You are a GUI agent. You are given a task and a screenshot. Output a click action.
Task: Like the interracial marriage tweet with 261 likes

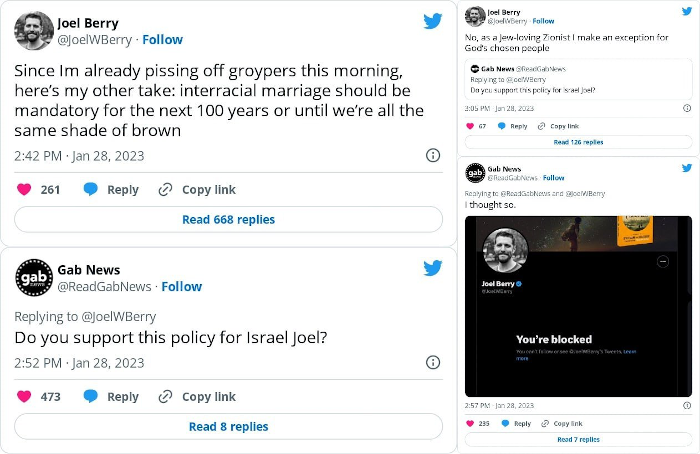[x=25, y=190]
